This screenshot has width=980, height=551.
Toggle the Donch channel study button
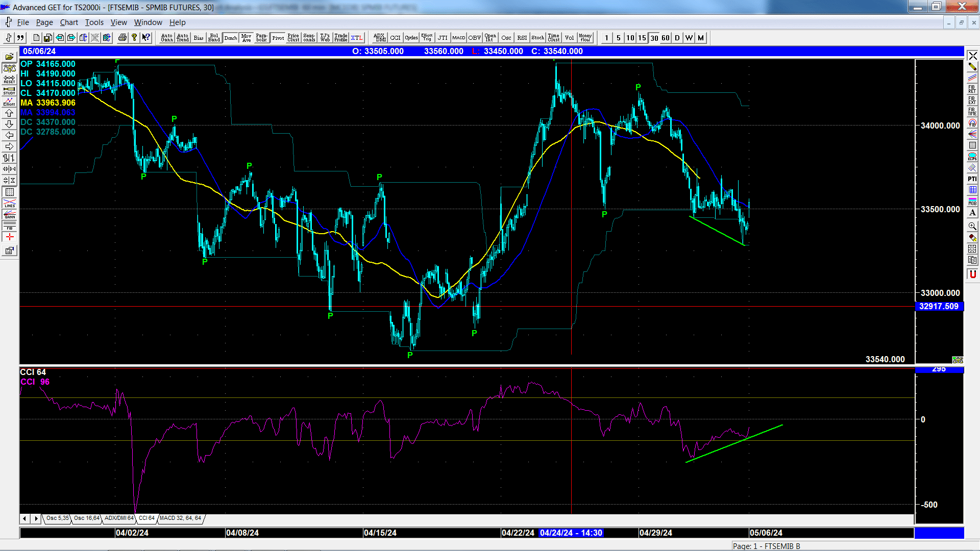click(x=231, y=38)
